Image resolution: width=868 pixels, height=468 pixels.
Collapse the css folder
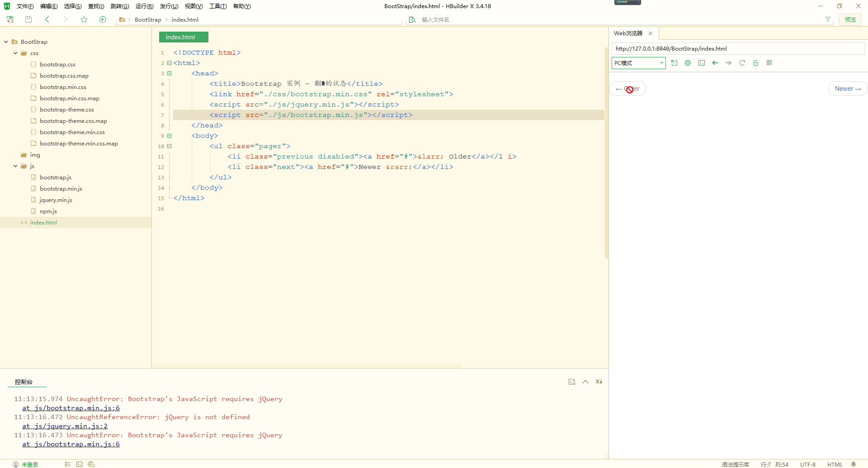tap(15, 53)
